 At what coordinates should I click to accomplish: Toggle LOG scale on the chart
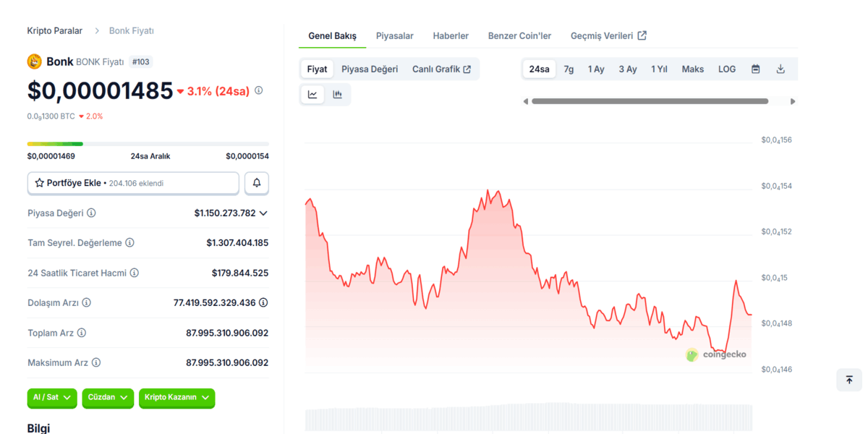click(726, 69)
